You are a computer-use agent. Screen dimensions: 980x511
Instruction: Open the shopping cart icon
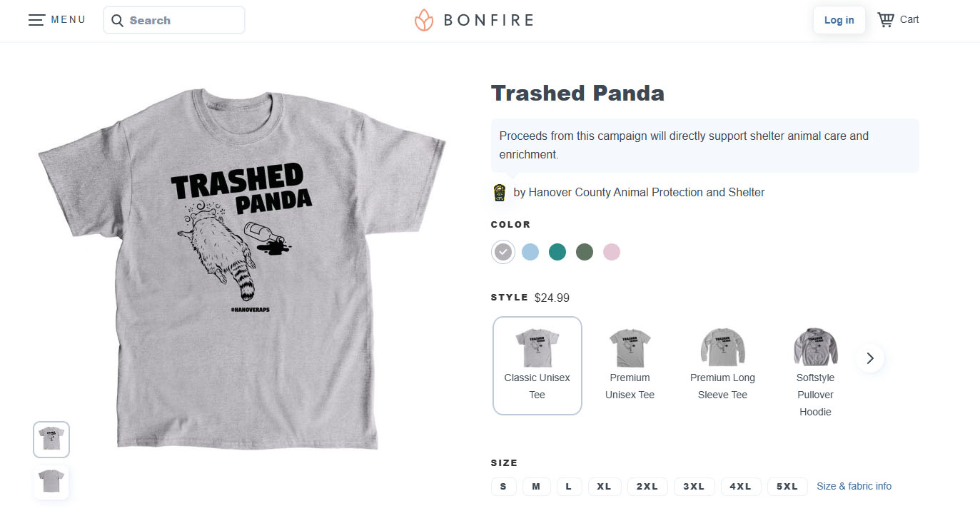[x=885, y=20]
